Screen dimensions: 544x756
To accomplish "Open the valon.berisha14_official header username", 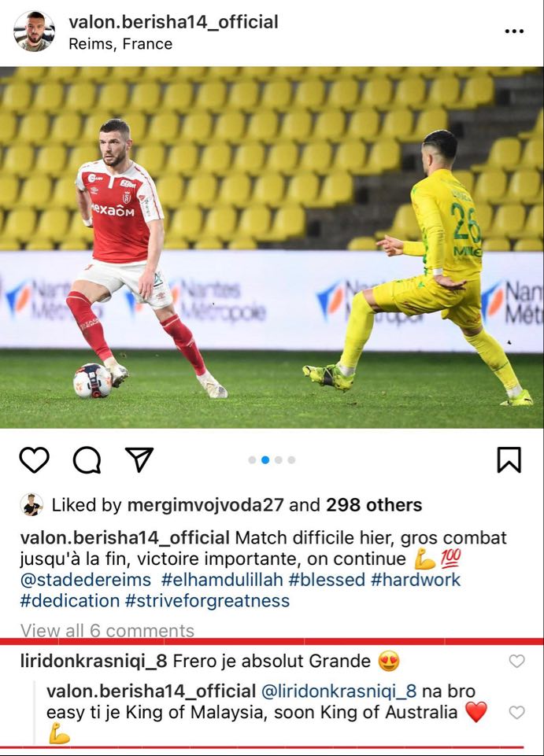I will point(173,22).
